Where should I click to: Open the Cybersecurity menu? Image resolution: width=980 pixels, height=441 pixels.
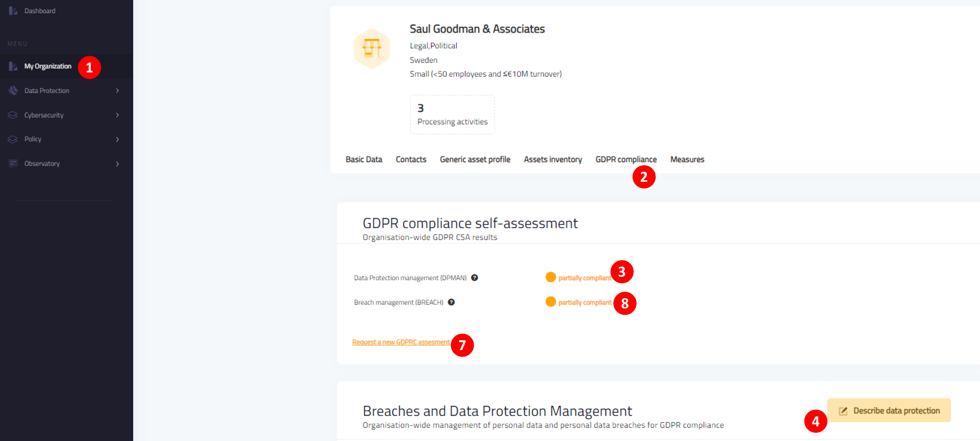tap(44, 115)
